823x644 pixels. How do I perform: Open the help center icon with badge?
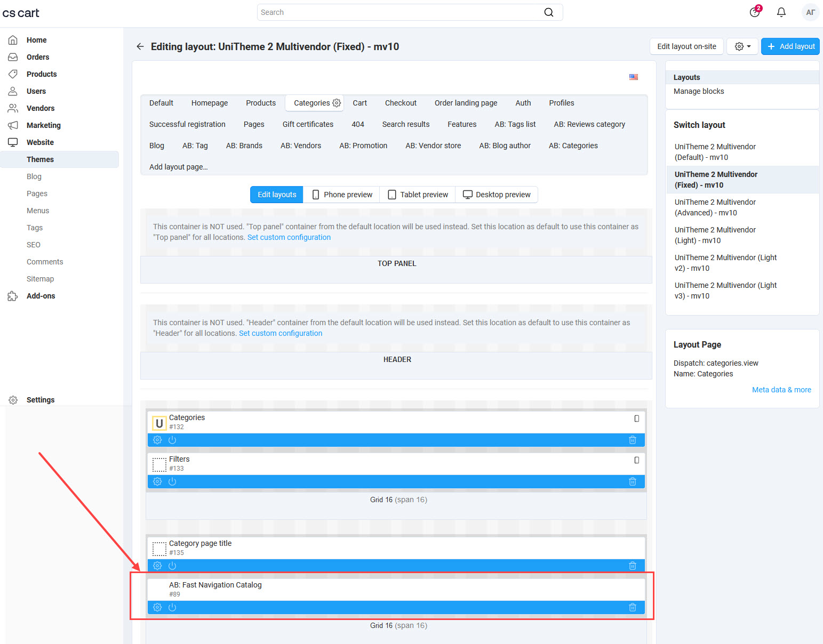click(x=755, y=12)
